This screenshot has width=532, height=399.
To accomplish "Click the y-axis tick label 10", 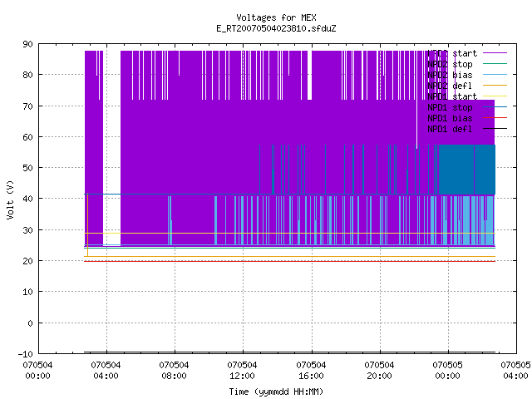I will [x=27, y=292].
